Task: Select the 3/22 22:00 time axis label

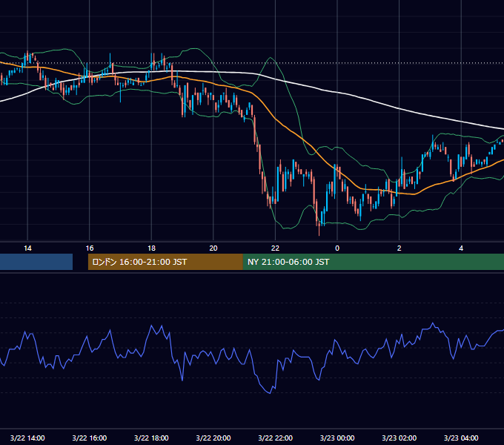Action: (276, 438)
